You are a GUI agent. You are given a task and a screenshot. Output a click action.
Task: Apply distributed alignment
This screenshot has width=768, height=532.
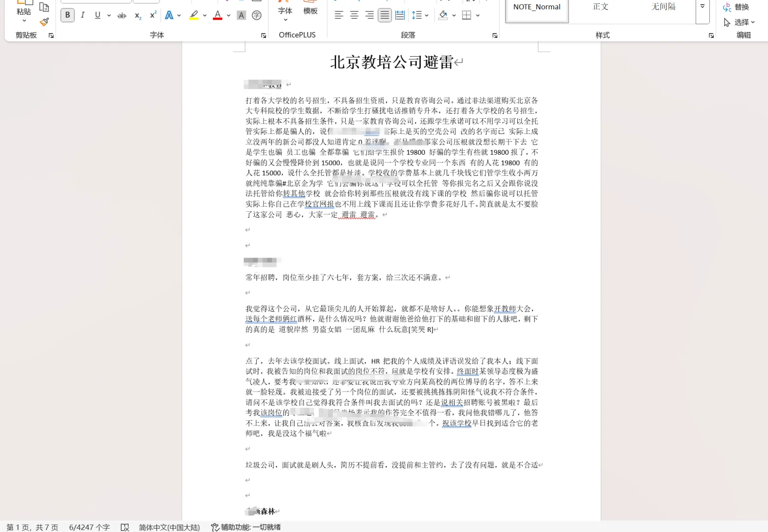pos(400,15)
